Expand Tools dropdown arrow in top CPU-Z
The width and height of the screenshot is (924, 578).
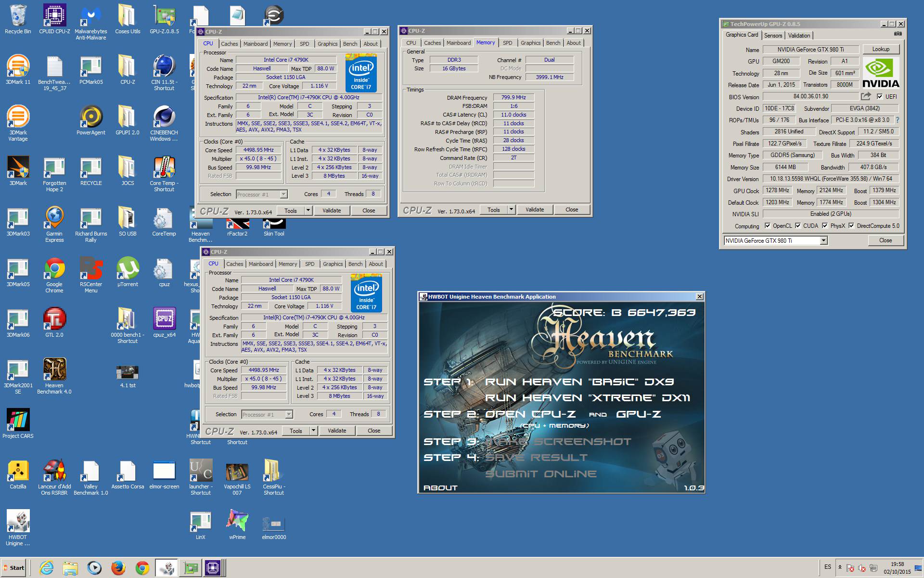[x=308, y=210]
